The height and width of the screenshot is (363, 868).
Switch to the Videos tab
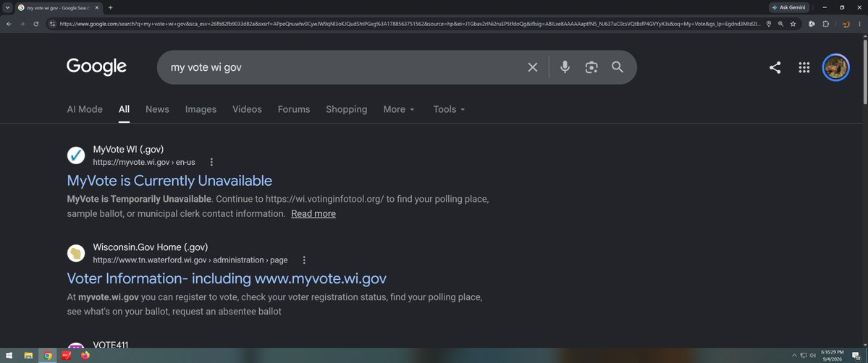click(247, 110)
